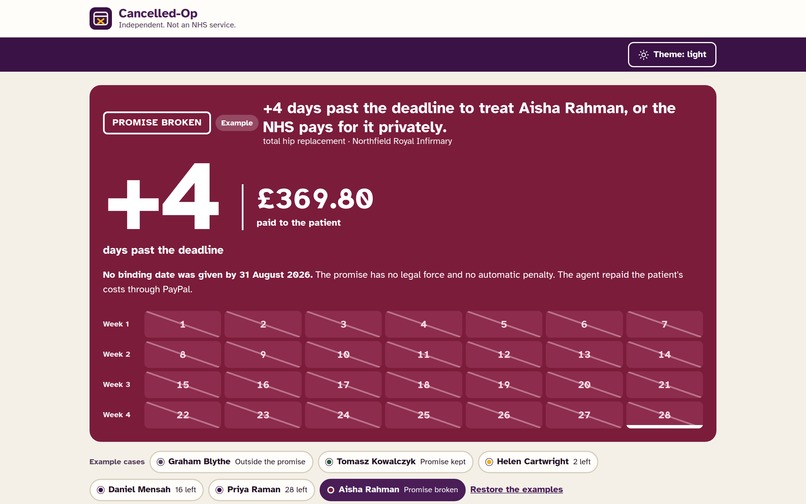Select day 14 in Week 2

(x=665, y=354)
